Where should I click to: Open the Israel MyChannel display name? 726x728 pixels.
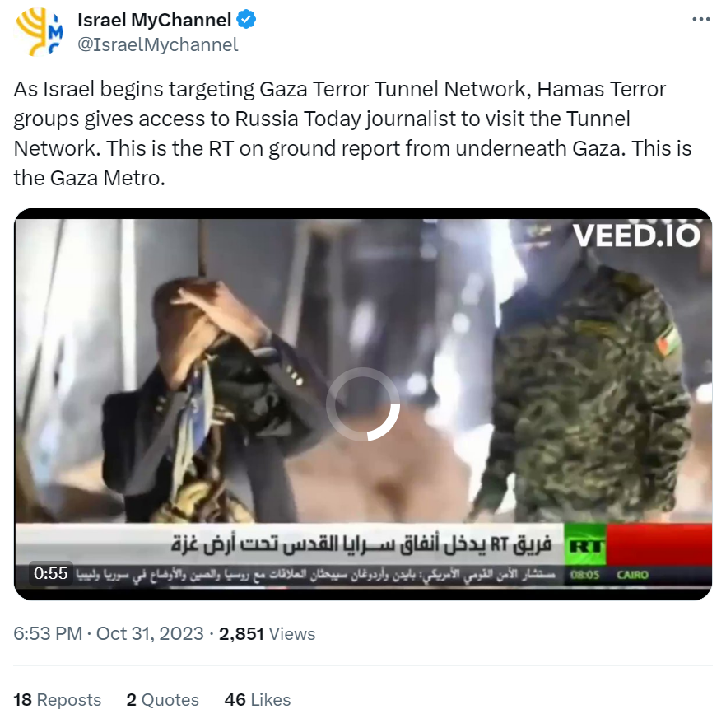pos(154,20)
